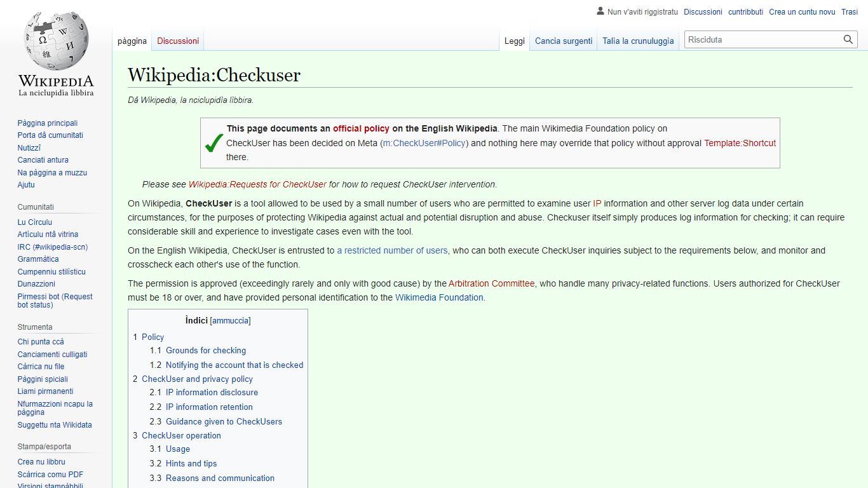
Task: Open Nutizzî sidebar link
Action: (29, 148)
